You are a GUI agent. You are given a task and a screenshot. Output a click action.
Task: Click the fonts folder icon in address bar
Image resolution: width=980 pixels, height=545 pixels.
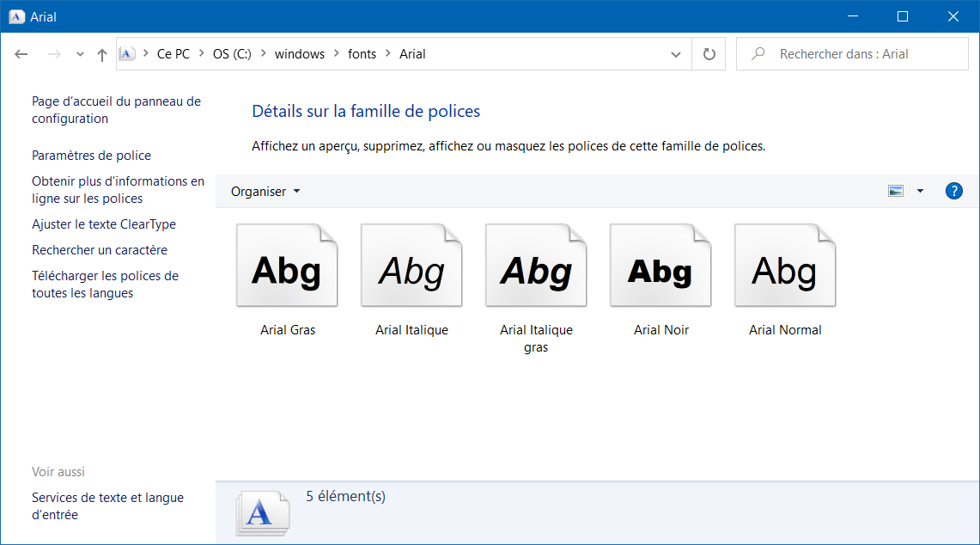(x=127, y=54)
